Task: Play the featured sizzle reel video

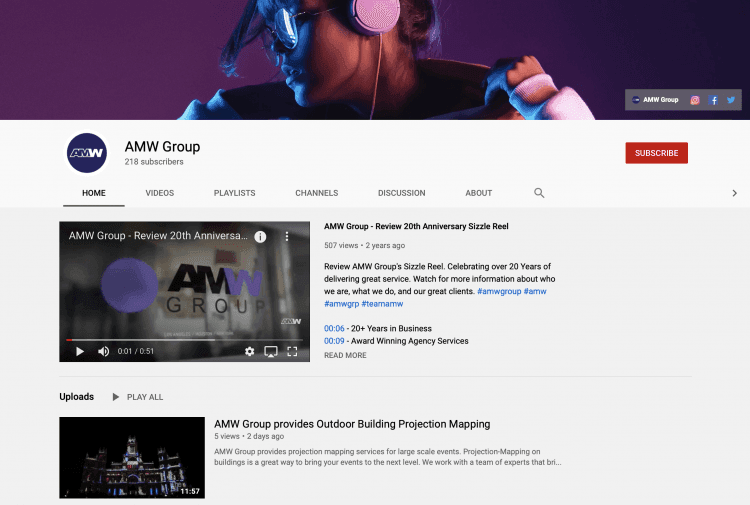Action: tap(80, 351)
